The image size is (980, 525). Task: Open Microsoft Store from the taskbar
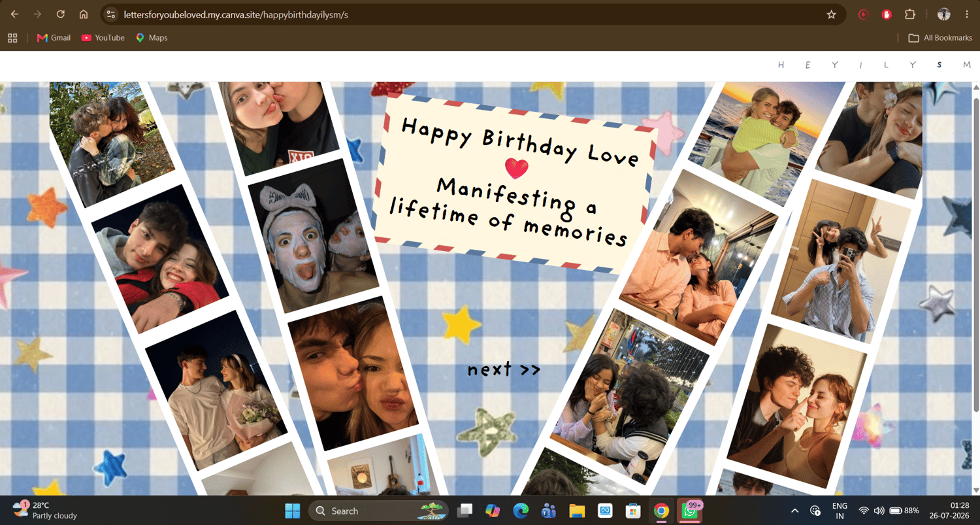tap(632, 511)
